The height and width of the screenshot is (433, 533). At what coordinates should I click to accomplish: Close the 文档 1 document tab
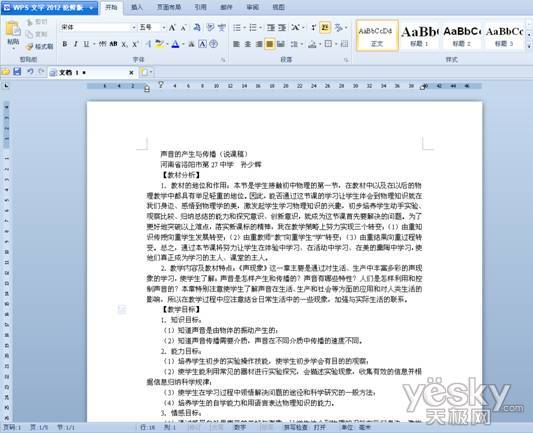click(x=131, y=72)
